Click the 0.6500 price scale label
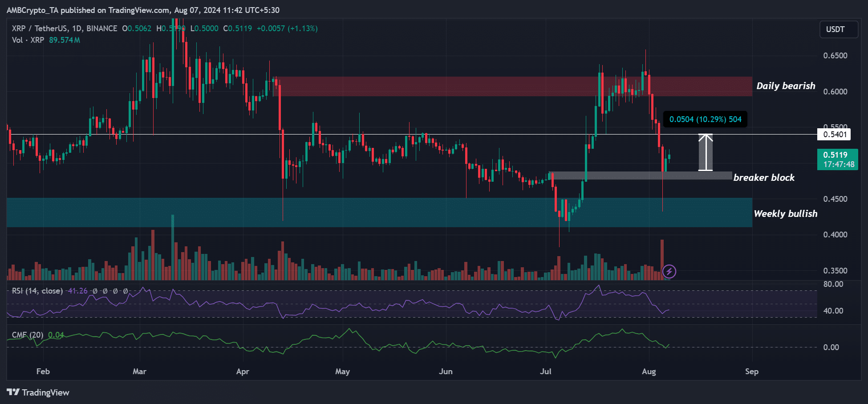868x404 pixels. 835,56
